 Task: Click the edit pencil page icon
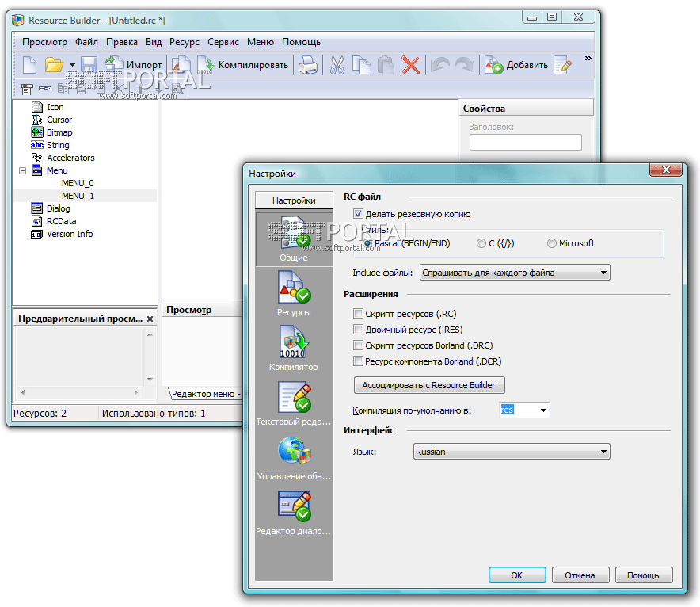pos(562,65)
